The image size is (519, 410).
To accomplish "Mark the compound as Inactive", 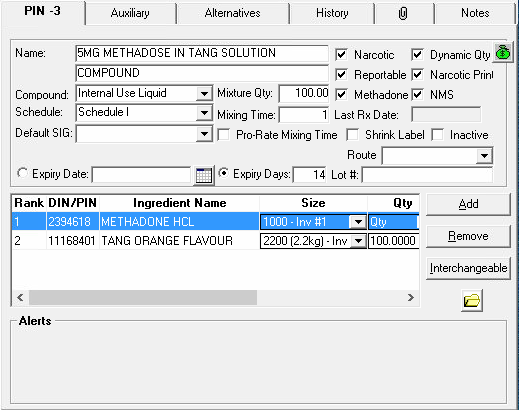I will (x=437, y=135).
